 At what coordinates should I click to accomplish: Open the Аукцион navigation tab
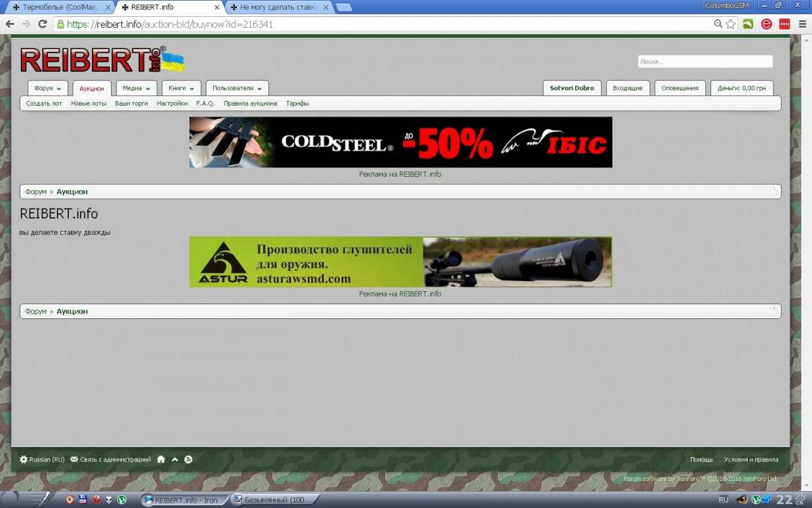pos(92,89)
